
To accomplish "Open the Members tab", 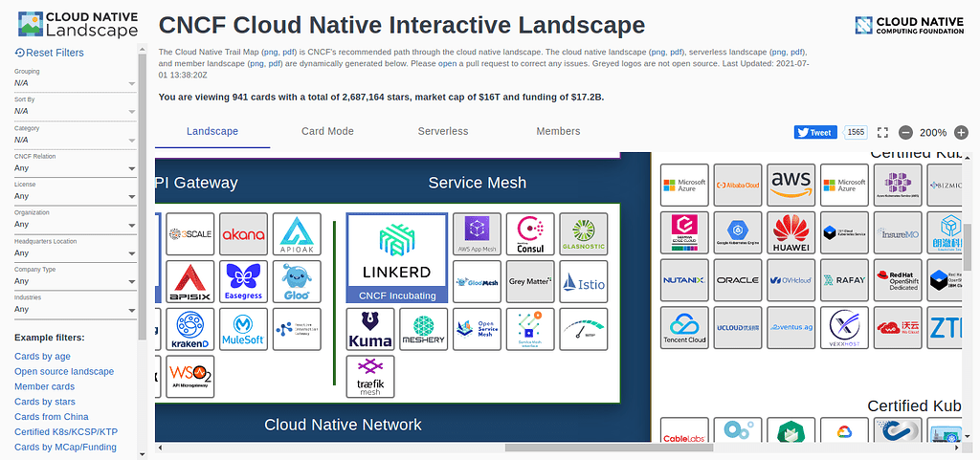I will (x=558, y=131).
